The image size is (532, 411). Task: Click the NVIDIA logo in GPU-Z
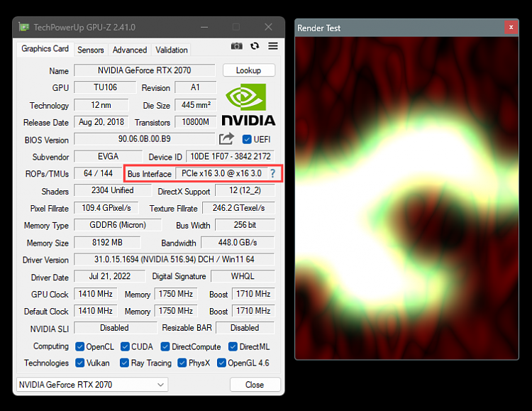pos(248,104)
